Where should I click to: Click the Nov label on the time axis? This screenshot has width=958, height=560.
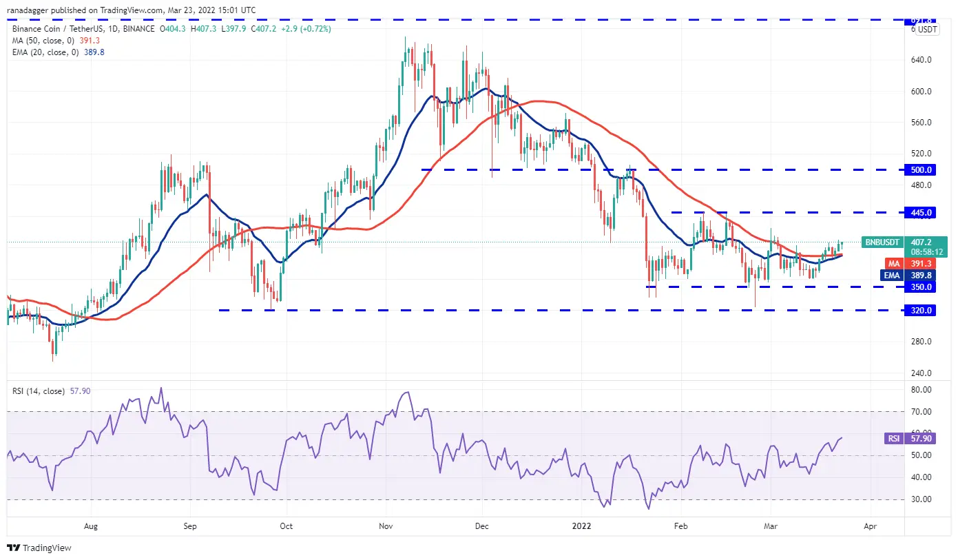tap(386, 526)
